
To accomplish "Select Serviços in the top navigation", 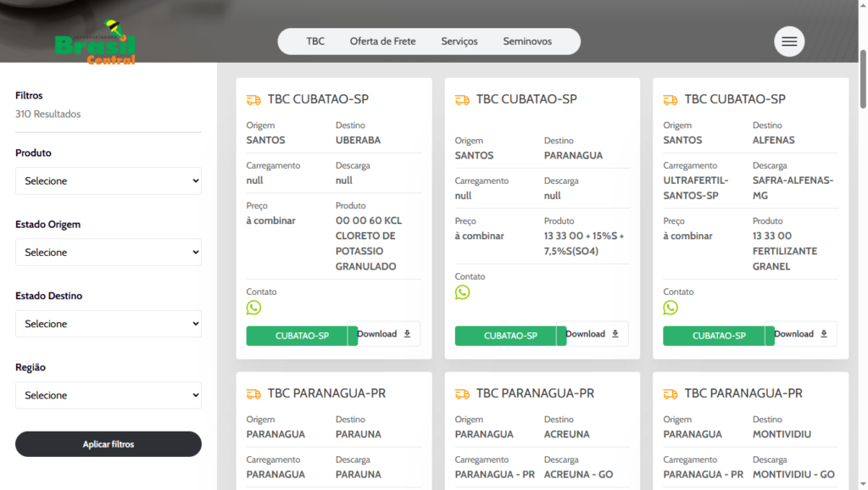I will (459, 42).
